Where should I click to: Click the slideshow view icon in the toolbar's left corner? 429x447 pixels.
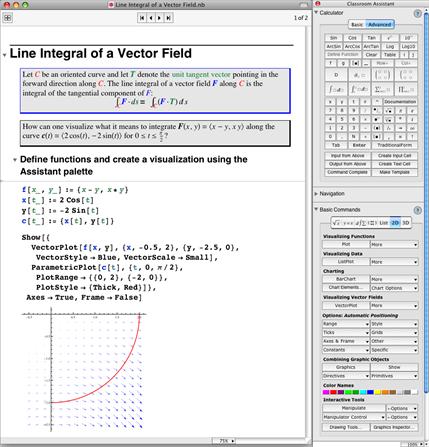pos(7,18)
